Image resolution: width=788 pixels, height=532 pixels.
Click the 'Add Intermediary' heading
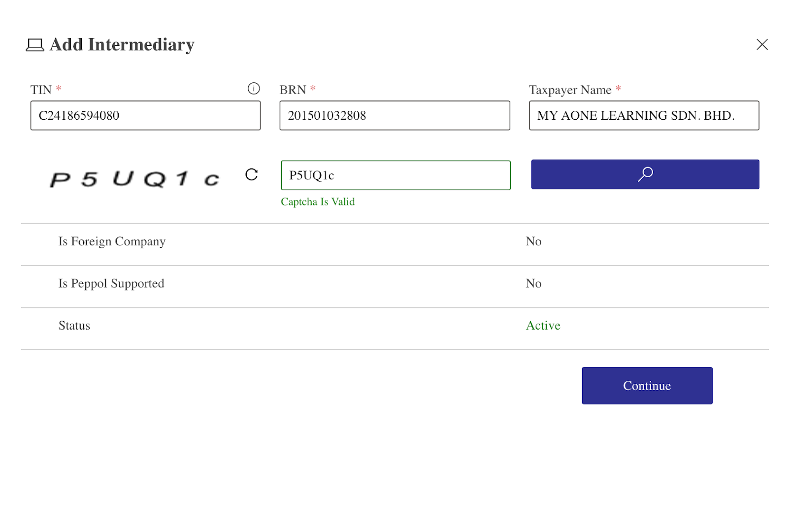[x=122, y=45]
